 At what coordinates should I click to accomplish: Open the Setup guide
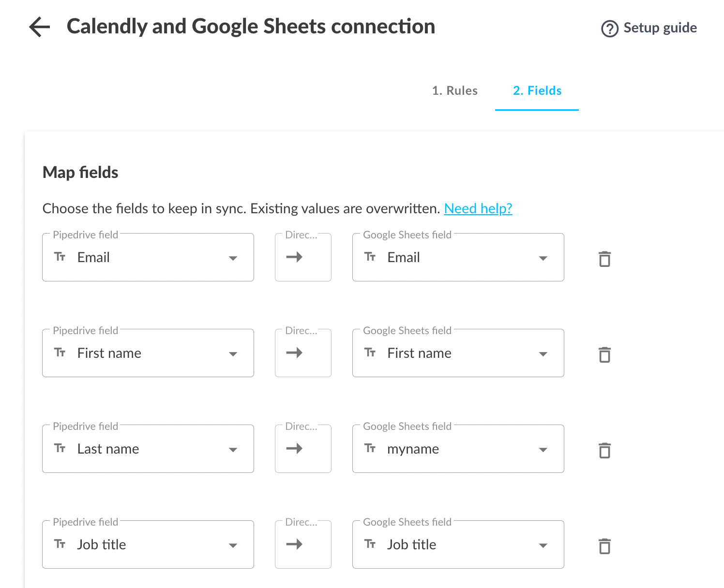click(x=660, y=28)
